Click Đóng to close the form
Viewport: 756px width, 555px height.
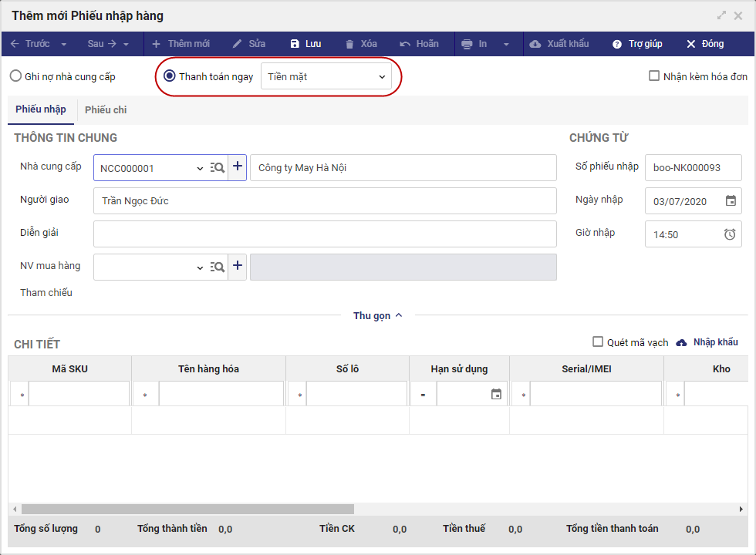[x=705, y=44]
